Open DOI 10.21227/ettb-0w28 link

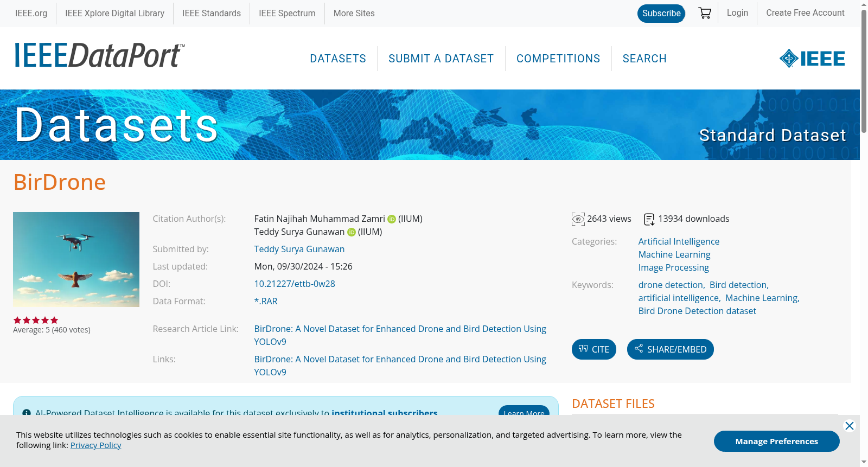[295, 284]
